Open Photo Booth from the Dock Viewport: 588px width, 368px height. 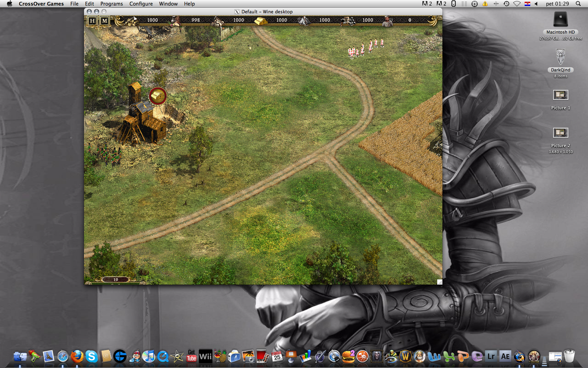(x=262, y=356)
